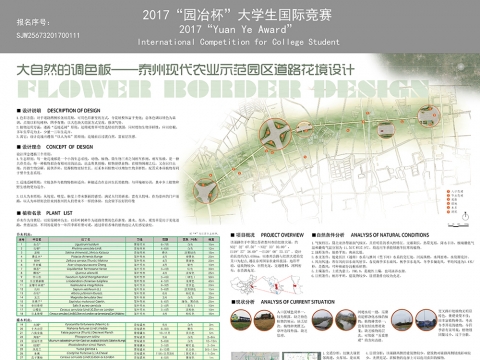The height and width of the screenshot is (360, 480).
Task: Select the intersection detail circle at the map's northeast end
Action: (429, 116)
